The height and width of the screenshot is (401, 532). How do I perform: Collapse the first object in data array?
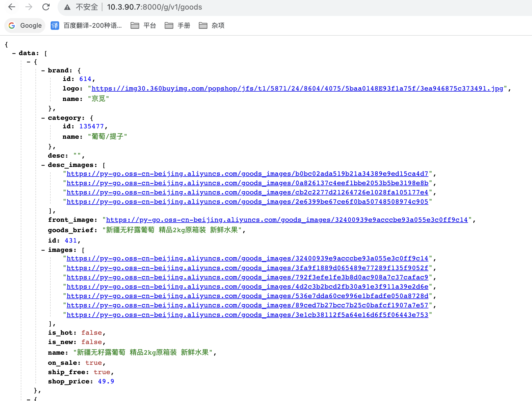[x=29, y=62]
